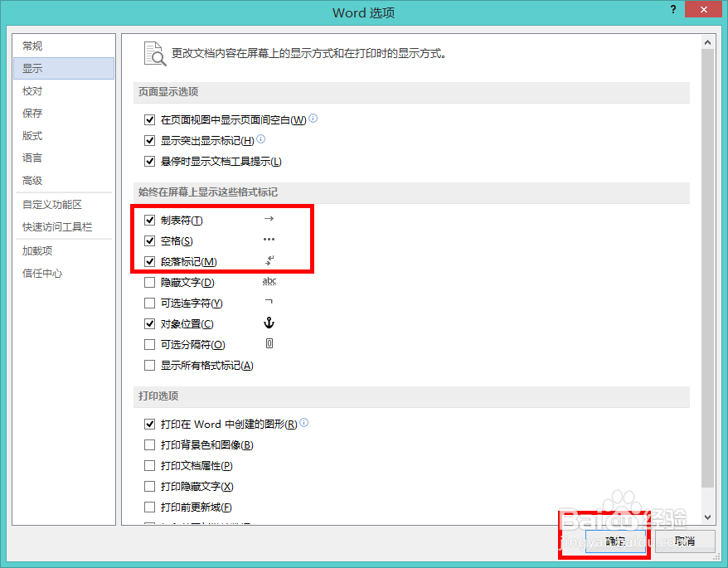Click the display page magnifier icon
This screenshot has height=568, width=728.
pyautogui.click(x=154, y=54)
